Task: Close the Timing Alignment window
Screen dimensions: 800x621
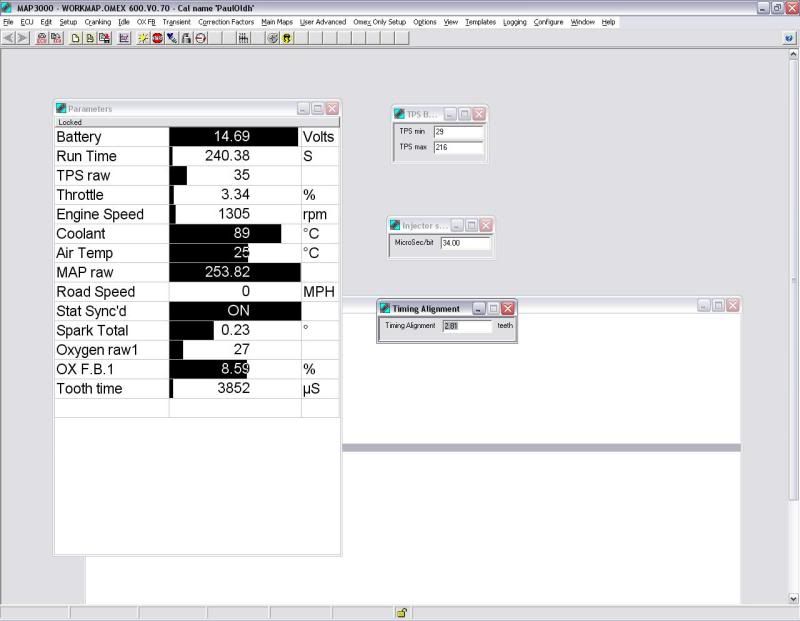Action: point(508,309)
